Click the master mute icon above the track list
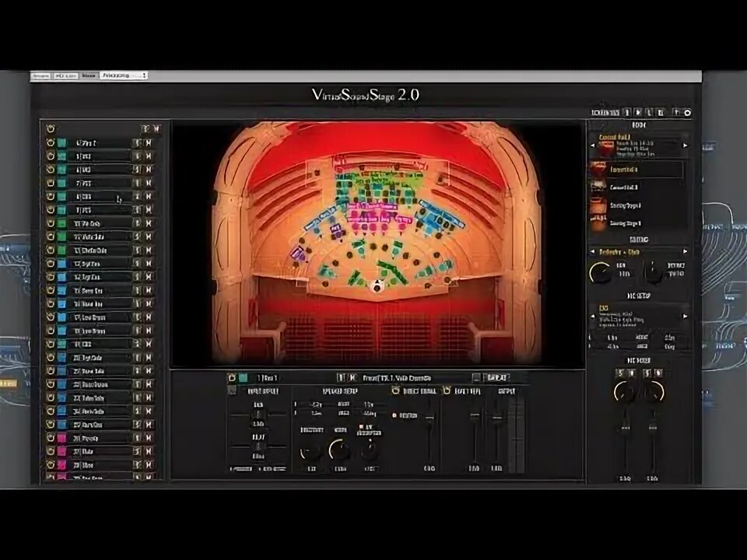The height and width of the screenshot is (560, 747). [x=156, y=128]
